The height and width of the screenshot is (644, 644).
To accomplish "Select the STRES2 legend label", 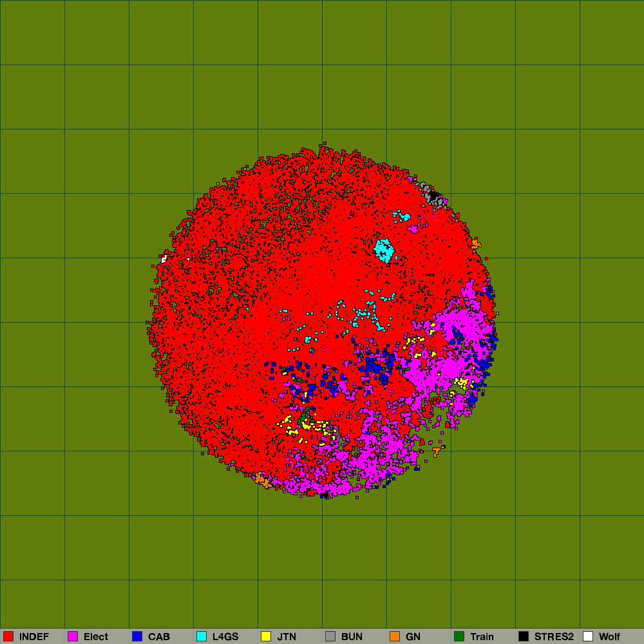I will click(x=554, y=637).
